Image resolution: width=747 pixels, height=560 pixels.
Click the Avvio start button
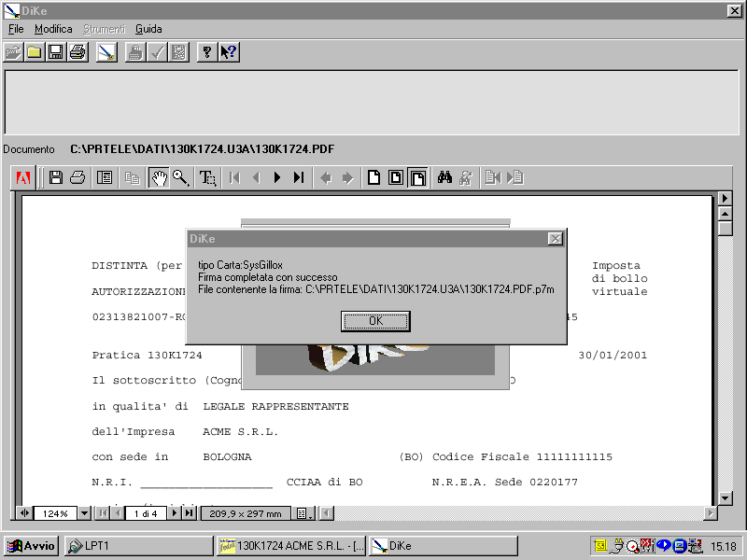pos(32,546)
